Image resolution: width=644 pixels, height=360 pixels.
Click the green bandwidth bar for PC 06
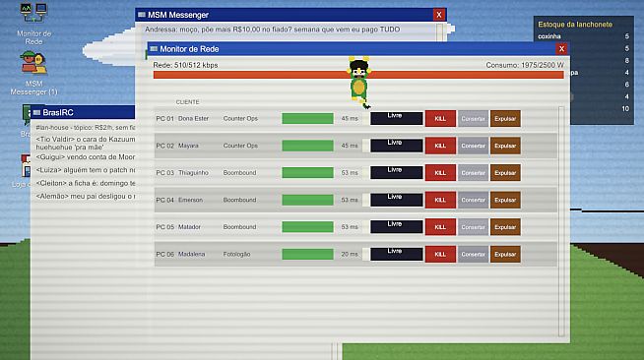pyautogui.click(x=307, y=254)
